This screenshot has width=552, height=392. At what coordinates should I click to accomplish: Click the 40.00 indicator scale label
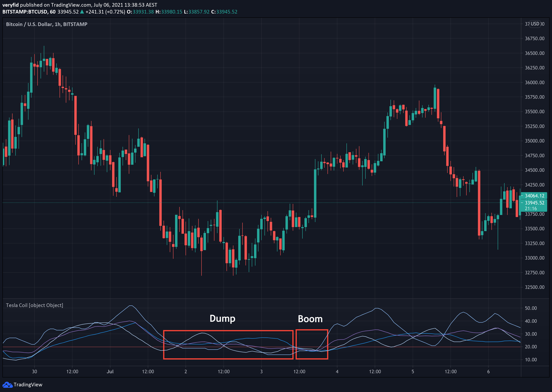531,321
